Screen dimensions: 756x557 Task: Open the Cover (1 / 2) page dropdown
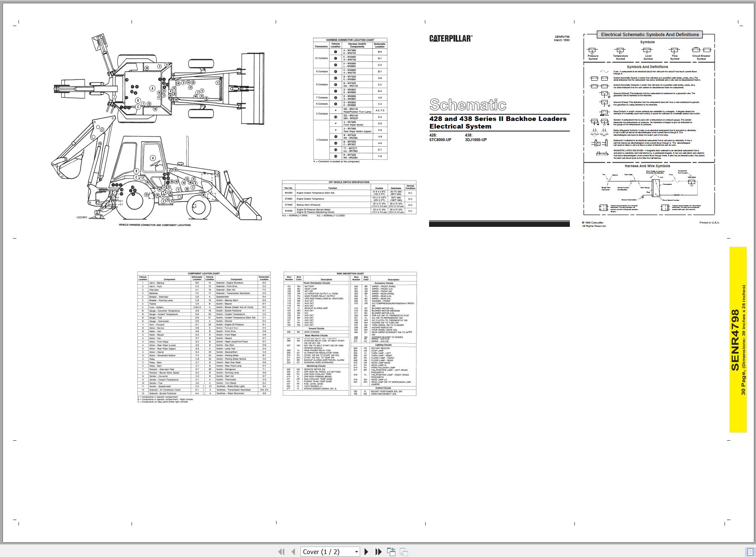point(330,552)
